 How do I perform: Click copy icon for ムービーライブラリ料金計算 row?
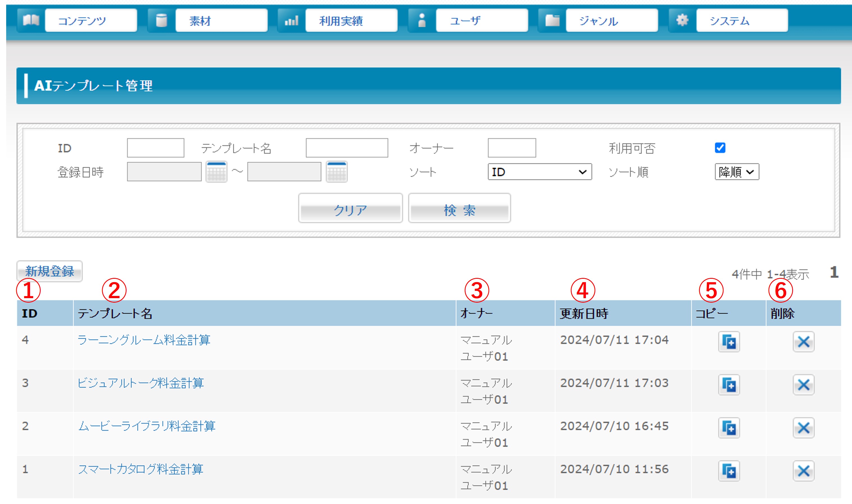[x=729, y=428]
